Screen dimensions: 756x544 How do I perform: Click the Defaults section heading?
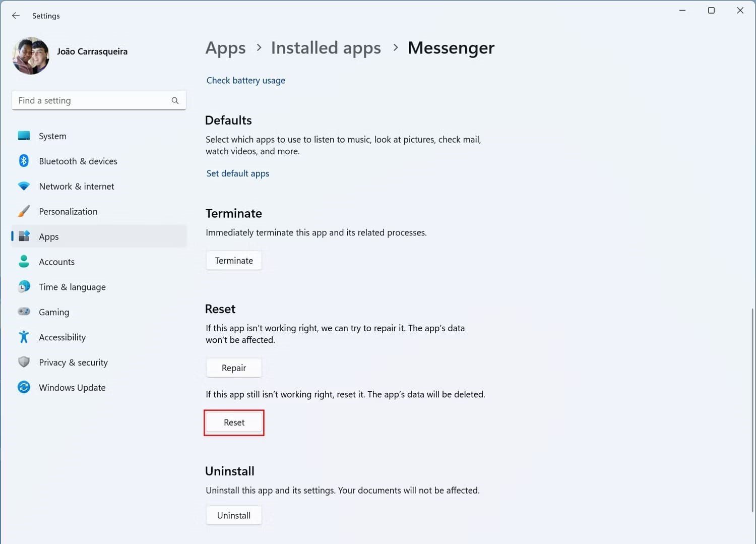(228, 120)
